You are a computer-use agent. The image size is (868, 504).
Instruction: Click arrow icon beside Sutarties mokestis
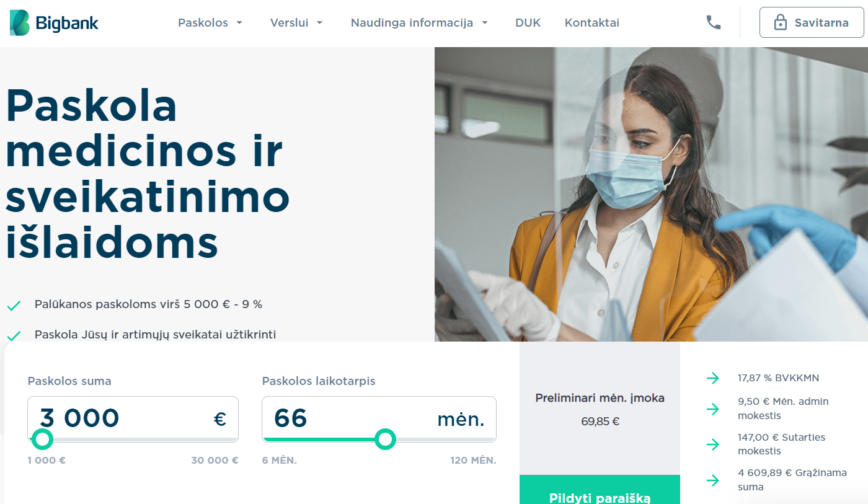pos(713,444)
